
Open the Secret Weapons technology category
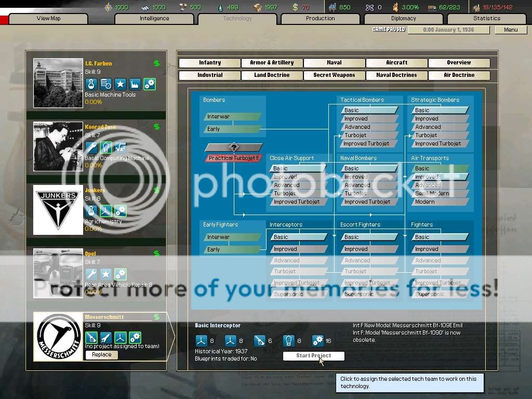(334, 75)
